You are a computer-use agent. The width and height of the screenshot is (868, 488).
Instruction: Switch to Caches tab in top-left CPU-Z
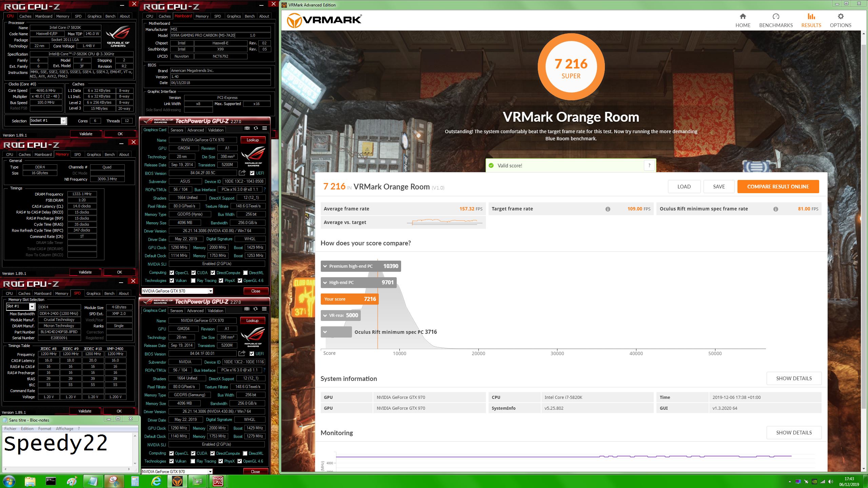[x=25, y=16]
